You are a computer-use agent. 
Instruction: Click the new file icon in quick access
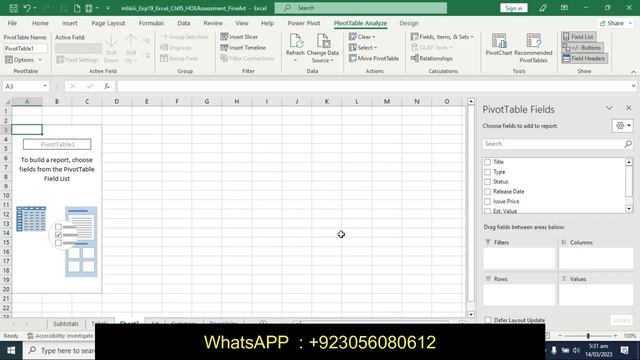77,8
